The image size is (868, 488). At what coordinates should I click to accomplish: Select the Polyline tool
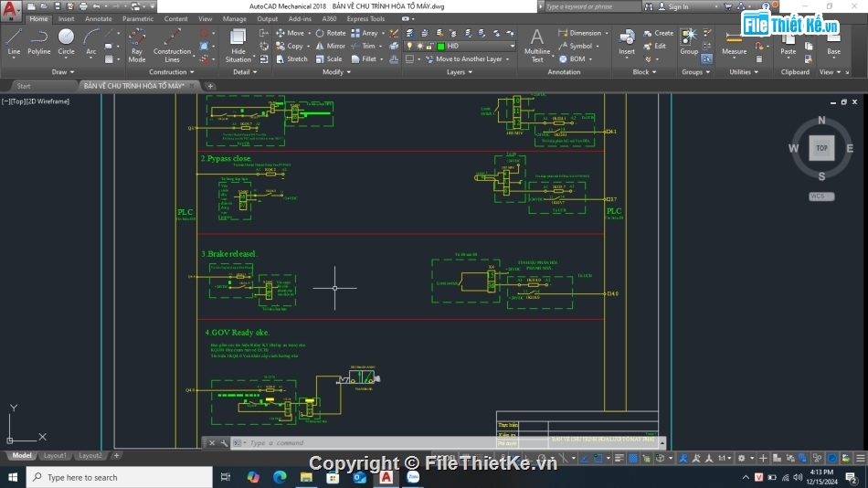click(x=38, y=43)
